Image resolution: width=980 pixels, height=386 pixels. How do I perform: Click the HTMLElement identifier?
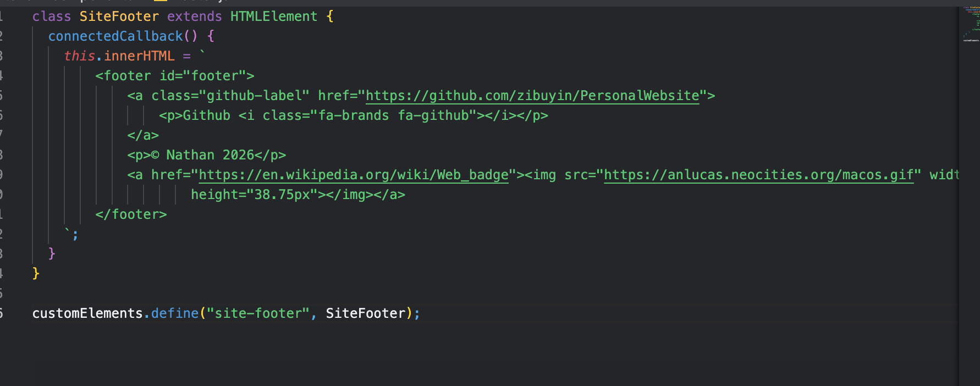[x=273, y=16]
